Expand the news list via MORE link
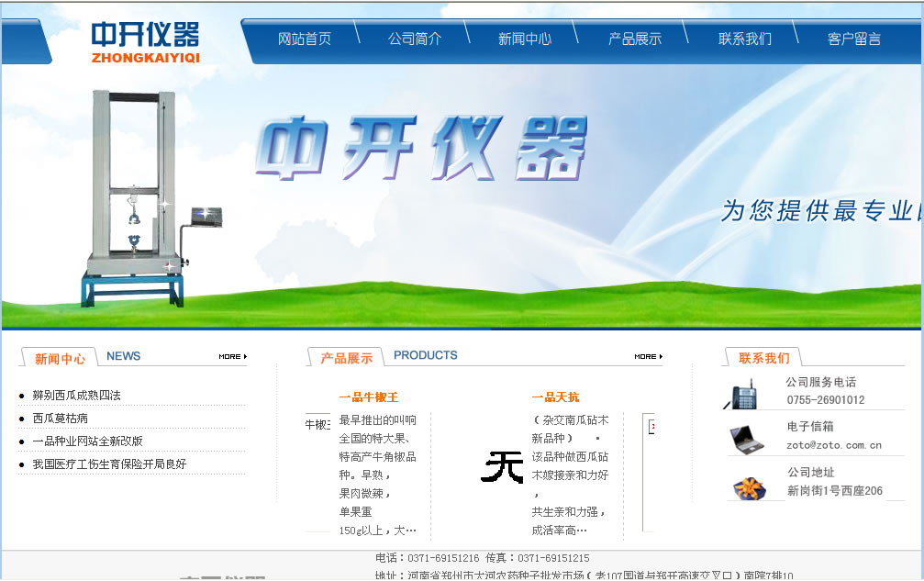This screenshot has height=581, width=924. [x=230, y=357]
